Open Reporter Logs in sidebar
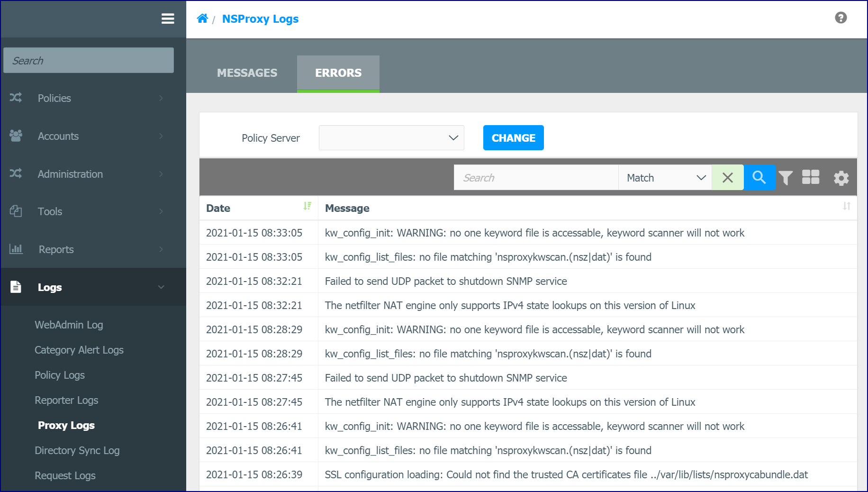Image resolution: width=868 pixels, height=492 pixels. click(x=66, y=400)
